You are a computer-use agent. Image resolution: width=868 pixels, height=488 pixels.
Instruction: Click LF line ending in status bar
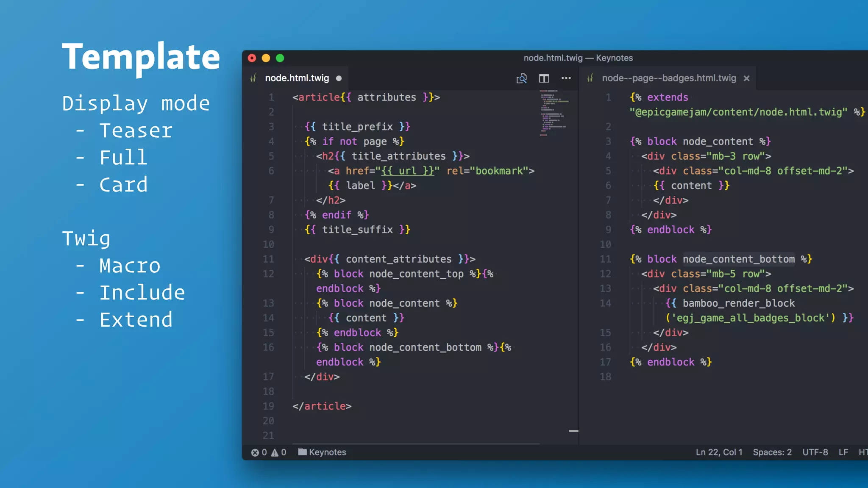point(843,452)
